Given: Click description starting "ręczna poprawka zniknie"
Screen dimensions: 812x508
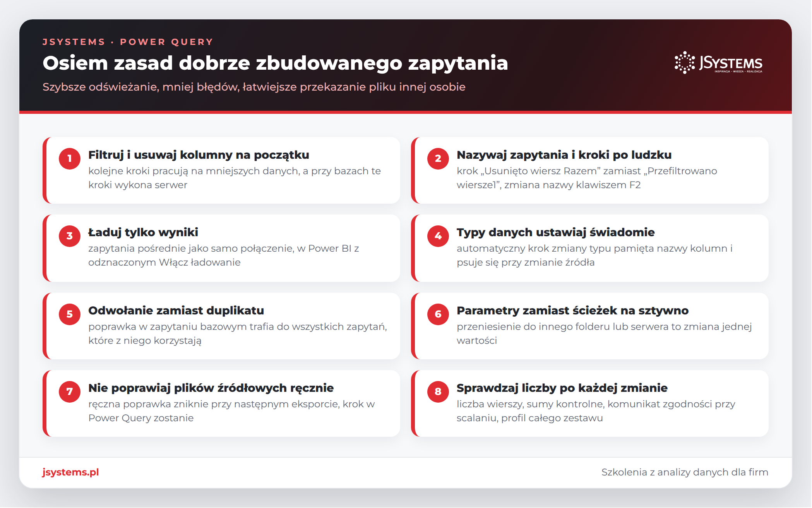Looking at the screenshot, I should point(231,411).
